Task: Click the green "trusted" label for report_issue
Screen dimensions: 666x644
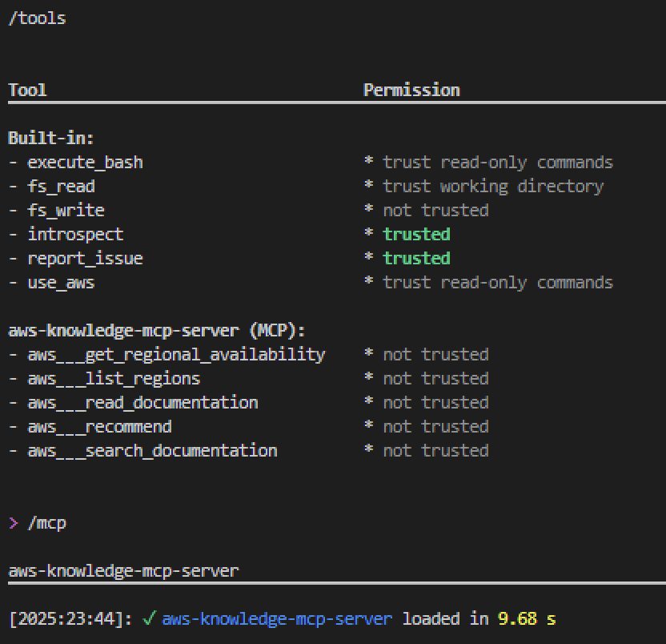Action: pos(417,259)
